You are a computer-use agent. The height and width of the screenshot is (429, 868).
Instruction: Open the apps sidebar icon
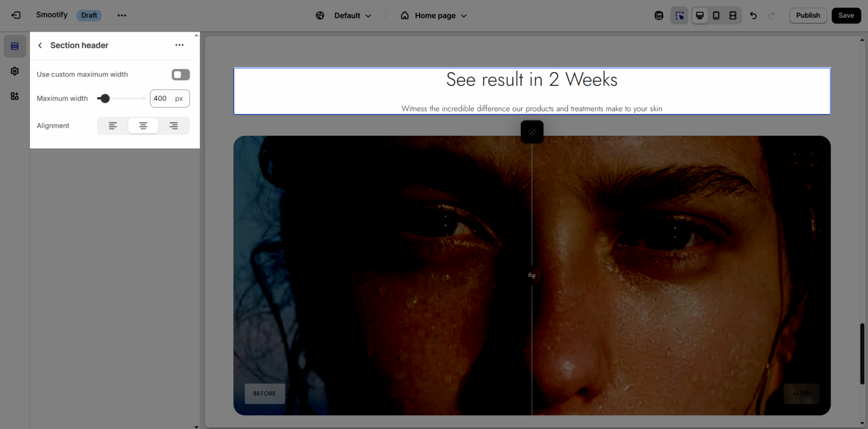tap(15, 96)
